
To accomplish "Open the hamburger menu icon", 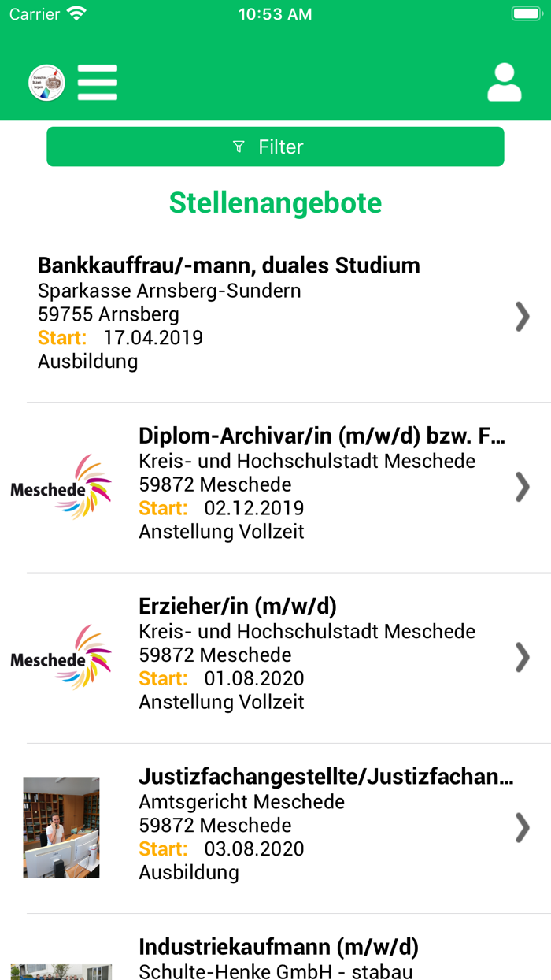I will [x=98, y=83].
